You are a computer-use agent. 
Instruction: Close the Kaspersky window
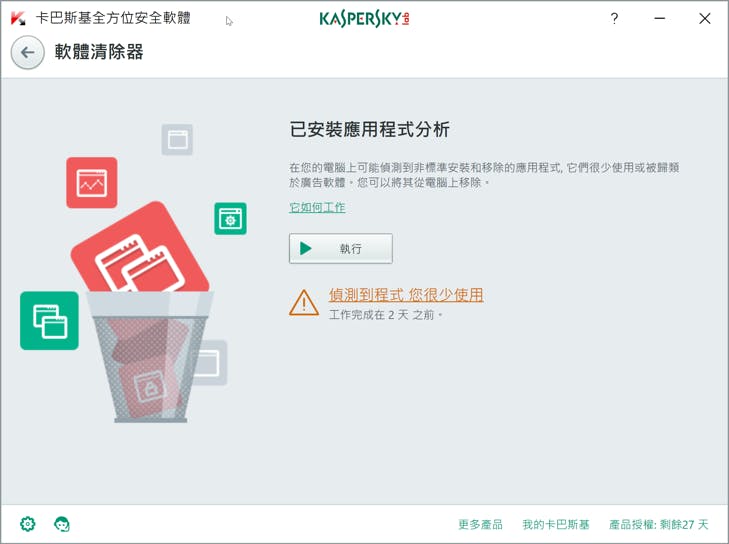pos(704,19)
